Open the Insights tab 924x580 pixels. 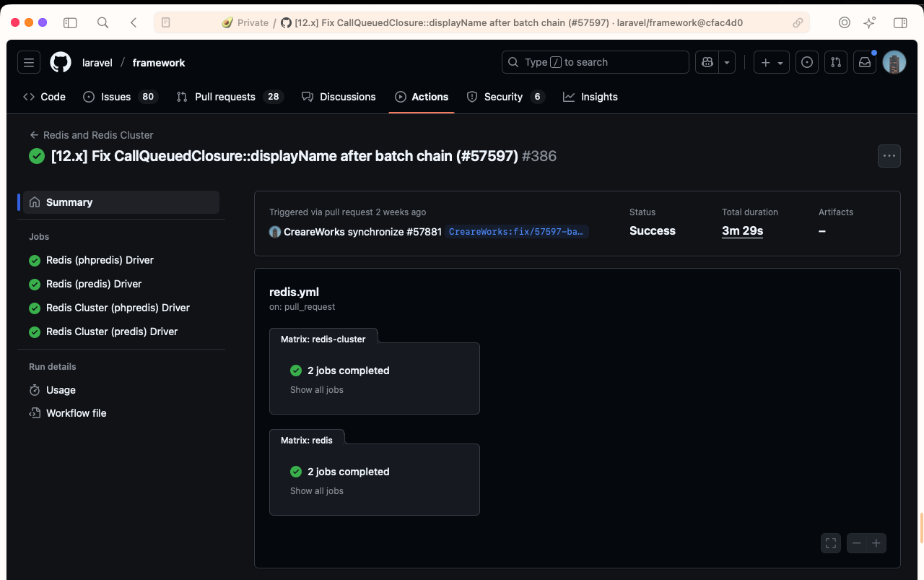point(590,97)
